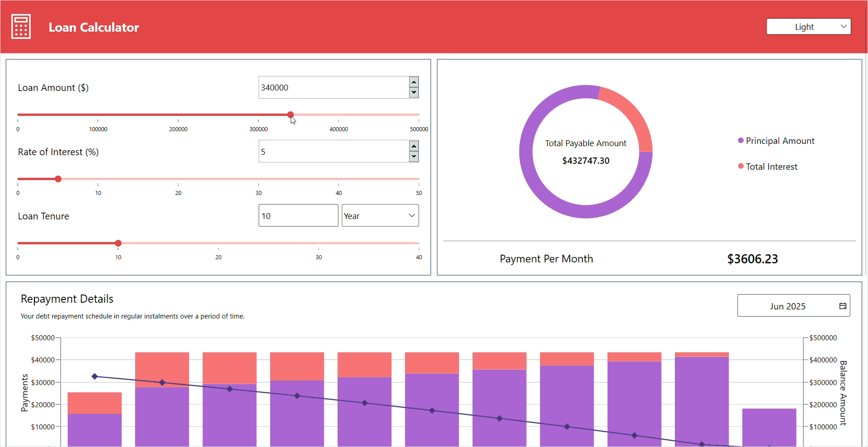
Task: Select the Repayment Details section heading
Action: pyautogui.click(x=66, y=299)
